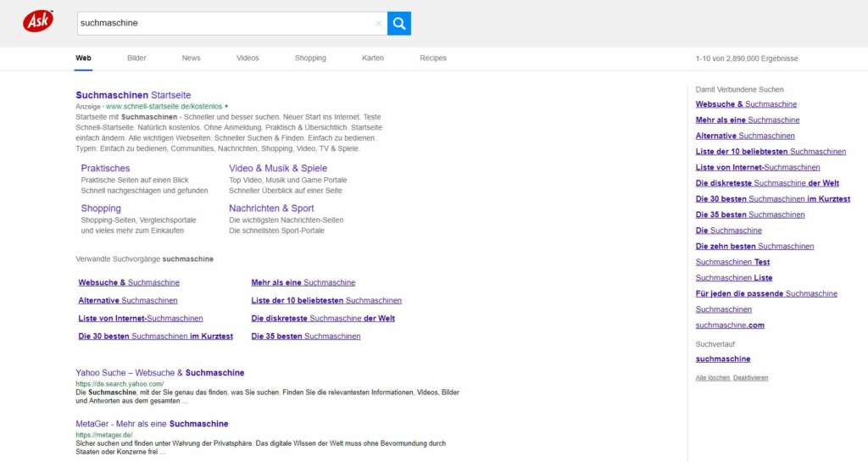Click the www.schnell-startseite.de/kostenlos URL
The width and height of the screenshot is (868, 462).
(164, 106)
